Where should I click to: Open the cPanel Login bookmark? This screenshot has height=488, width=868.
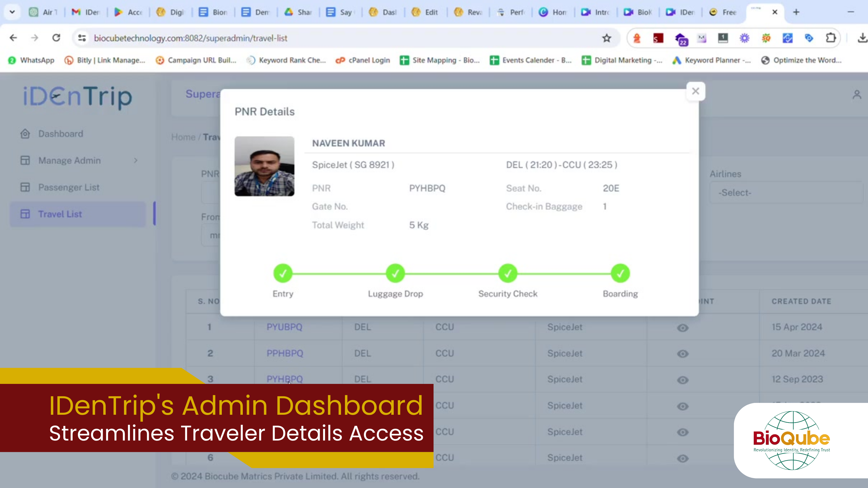[x=363, y=60]
